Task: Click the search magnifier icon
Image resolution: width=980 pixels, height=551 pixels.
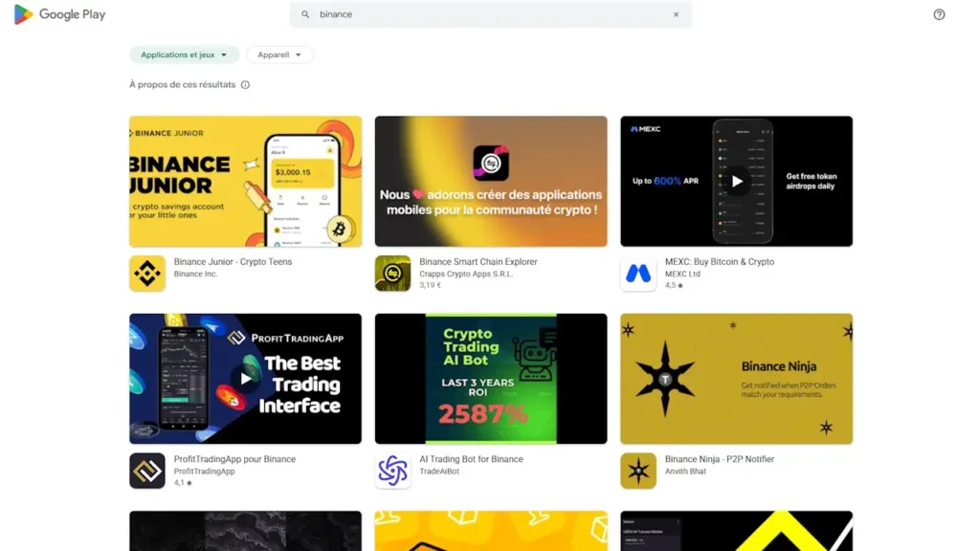Action: [305, 14]
